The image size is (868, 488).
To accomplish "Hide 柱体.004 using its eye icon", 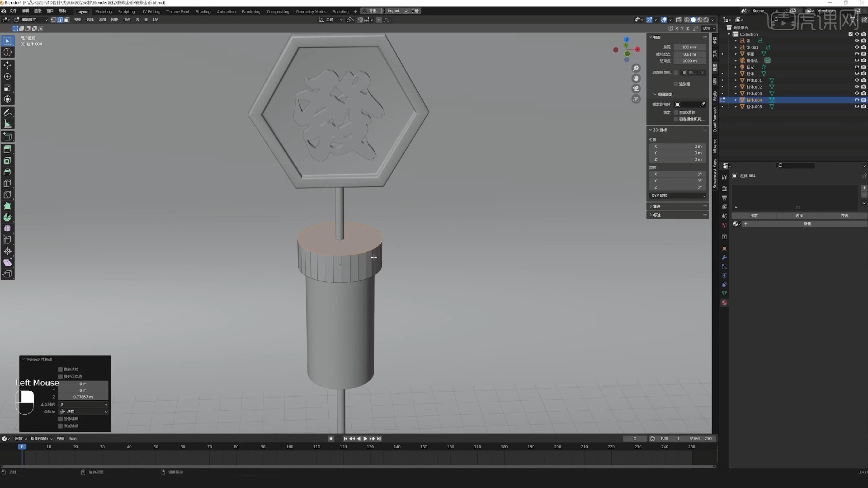I will 857,100.
